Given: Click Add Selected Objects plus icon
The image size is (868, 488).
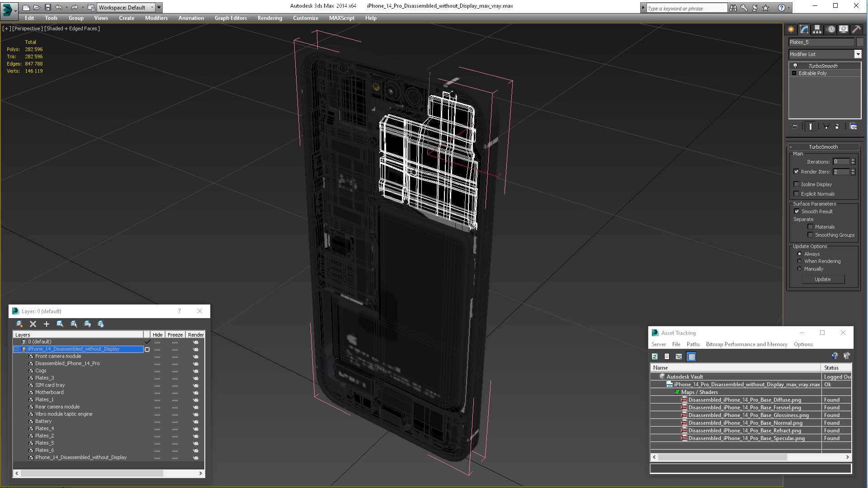Looking at the screenshot, I should coord(46,324).
